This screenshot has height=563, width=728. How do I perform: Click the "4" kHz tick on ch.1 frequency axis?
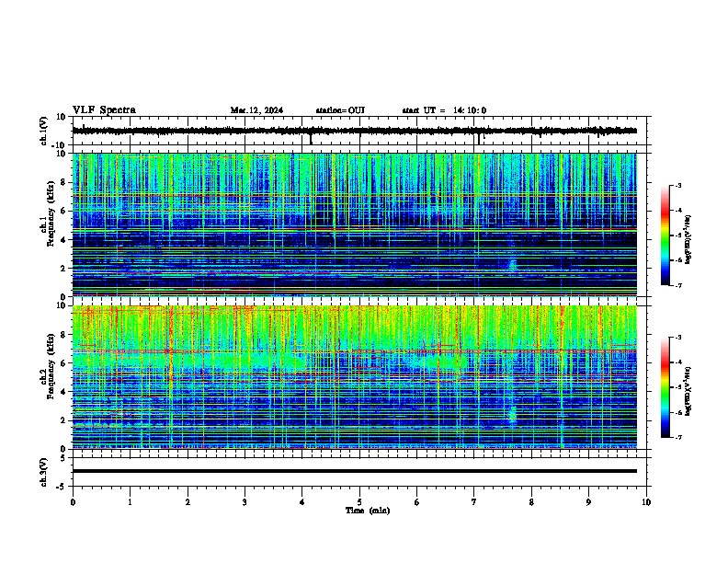point(64,240)
